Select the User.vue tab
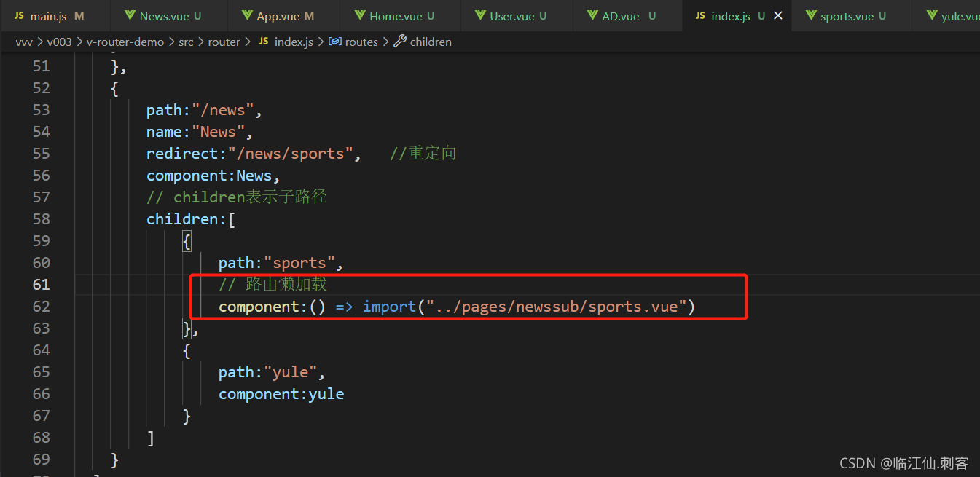The height and width of the screenshot is (477, 980). click(x=518, y=16)
